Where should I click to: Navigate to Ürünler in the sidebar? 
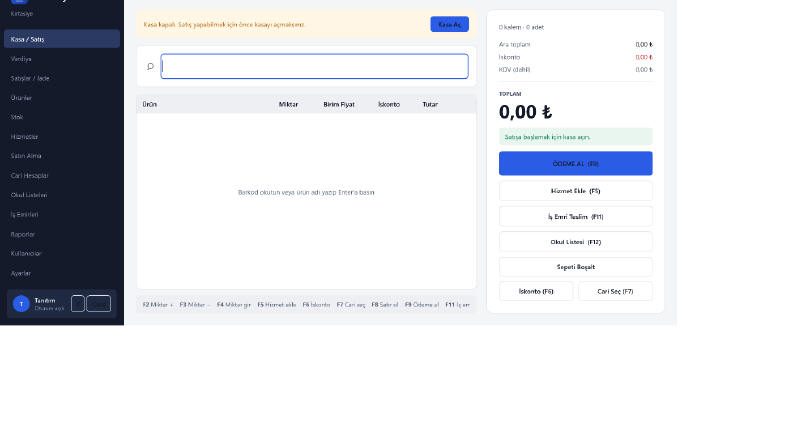point(62,98)
